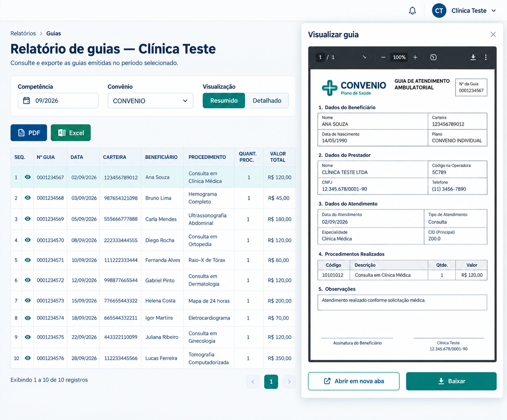The height and width of the screenshot is (420, 507).
Task: Show Lucas Ferreira guia via eye icon
Action: (x=28, y=358)
